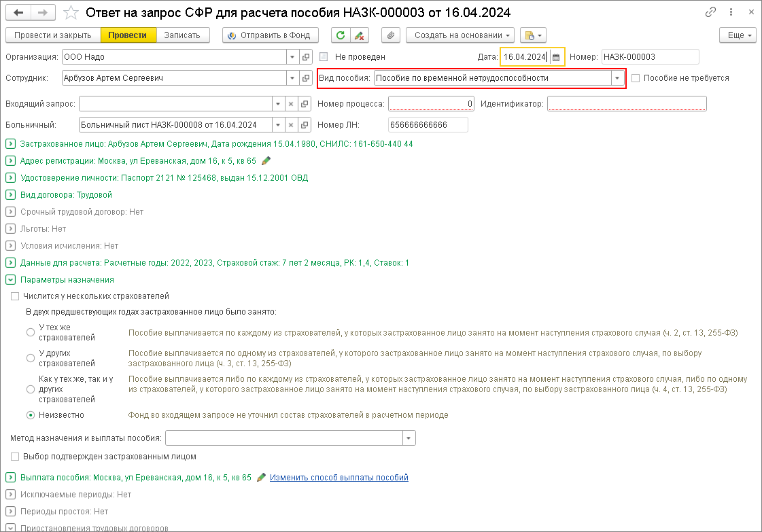Click the Номер input field
Screen dimensions: 762x532
click(x=651, y=57)
